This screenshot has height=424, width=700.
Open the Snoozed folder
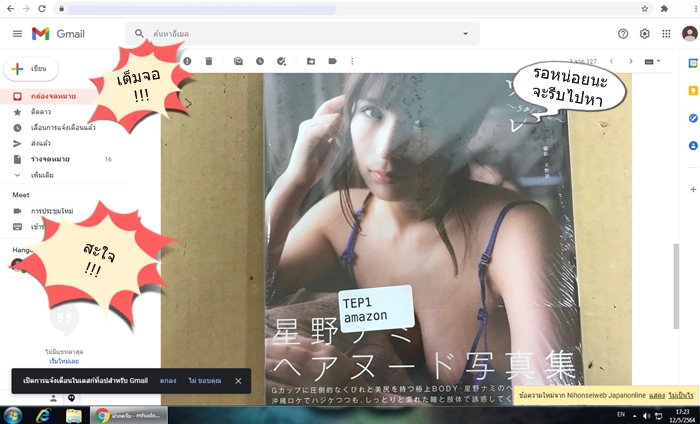[x=62, y=128]
